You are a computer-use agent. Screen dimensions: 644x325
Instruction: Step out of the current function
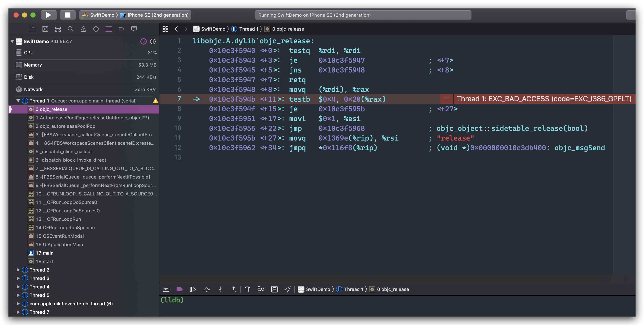233,289
